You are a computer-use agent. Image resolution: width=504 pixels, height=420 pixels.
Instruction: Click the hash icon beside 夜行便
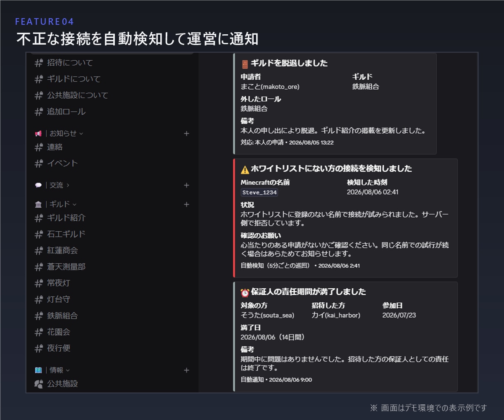[39, 349]
